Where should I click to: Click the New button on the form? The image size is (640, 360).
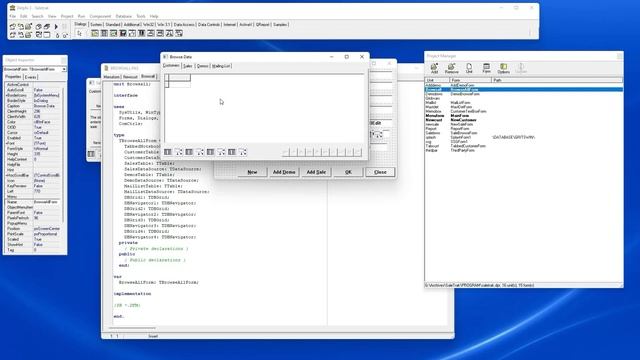tap(252, 172)
